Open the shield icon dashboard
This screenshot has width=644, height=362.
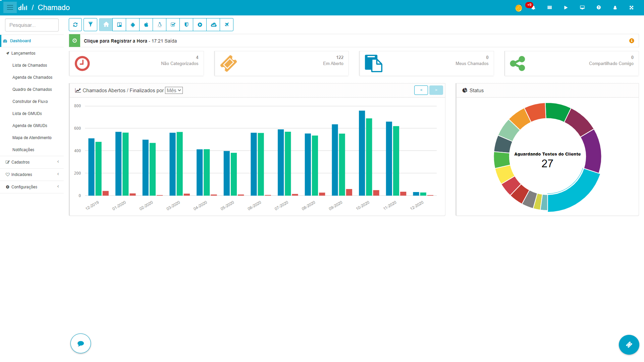[x=186, y=25]
